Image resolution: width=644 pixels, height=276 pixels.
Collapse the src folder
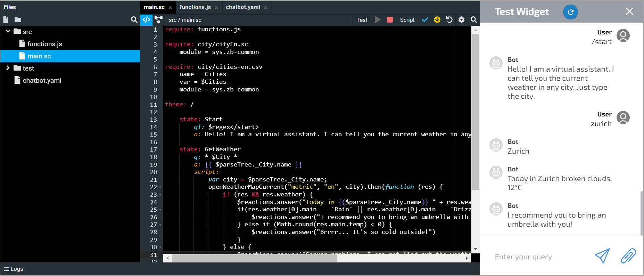tap(8, 32)
